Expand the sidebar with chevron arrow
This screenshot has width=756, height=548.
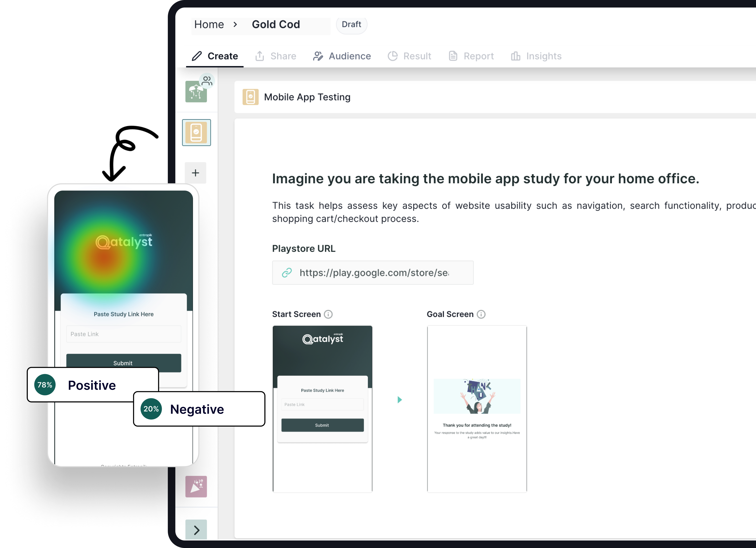click(x=196, y=530)
